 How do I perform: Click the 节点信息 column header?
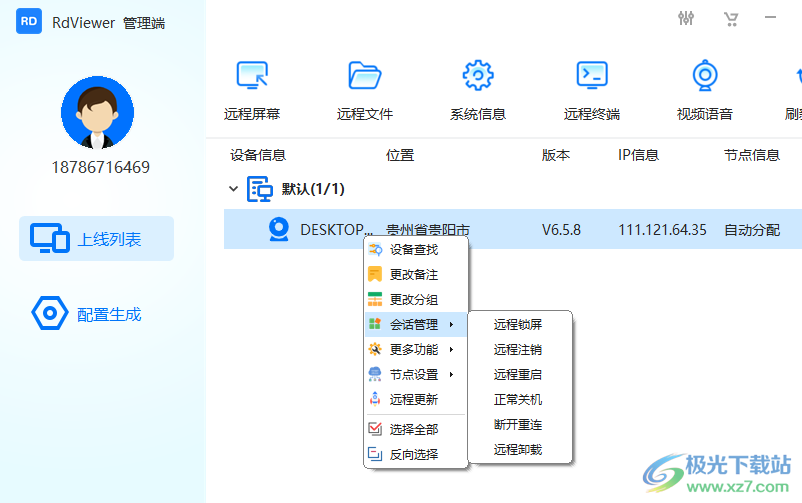click(751, 155)
